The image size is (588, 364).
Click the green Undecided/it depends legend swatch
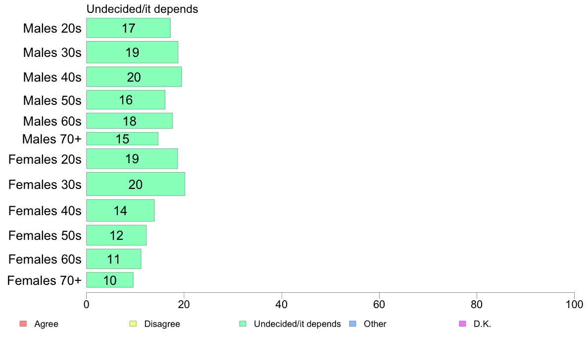(x=243, y=323)
